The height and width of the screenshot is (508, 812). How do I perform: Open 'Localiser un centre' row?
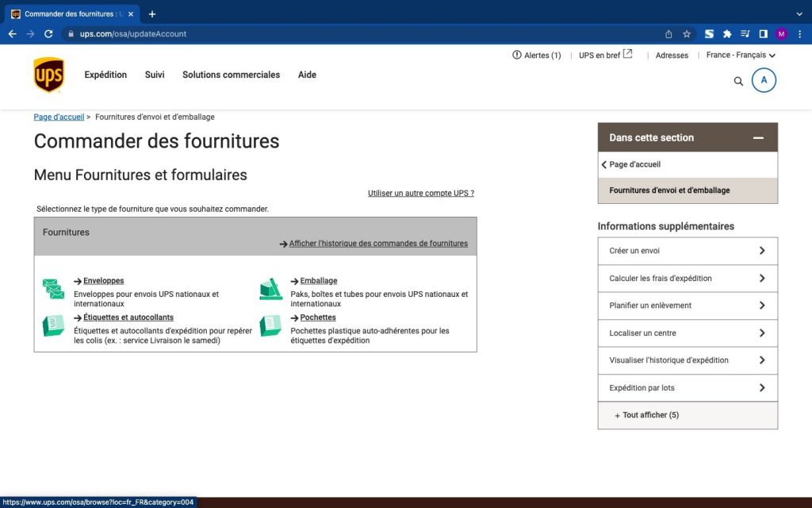pos(688,333)
